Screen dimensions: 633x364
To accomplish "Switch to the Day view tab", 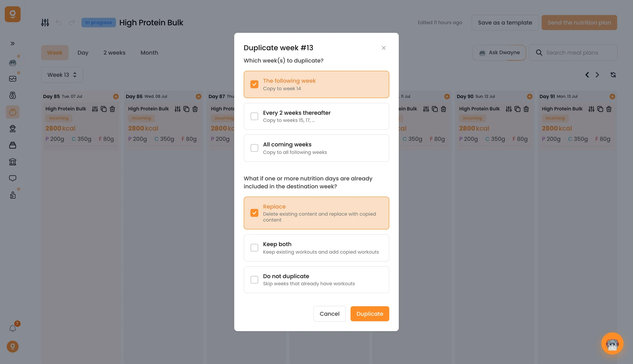I will [x=83, y=53].
